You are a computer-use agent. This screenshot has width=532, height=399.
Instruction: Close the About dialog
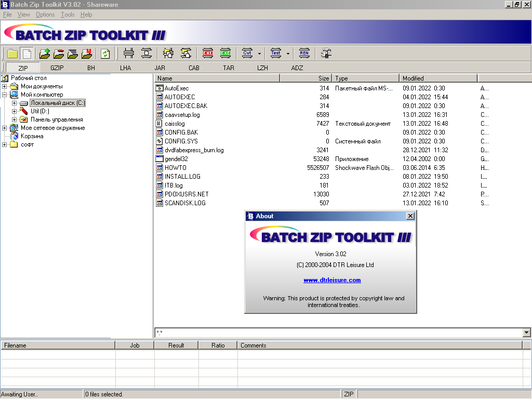[x=410, y=216]
